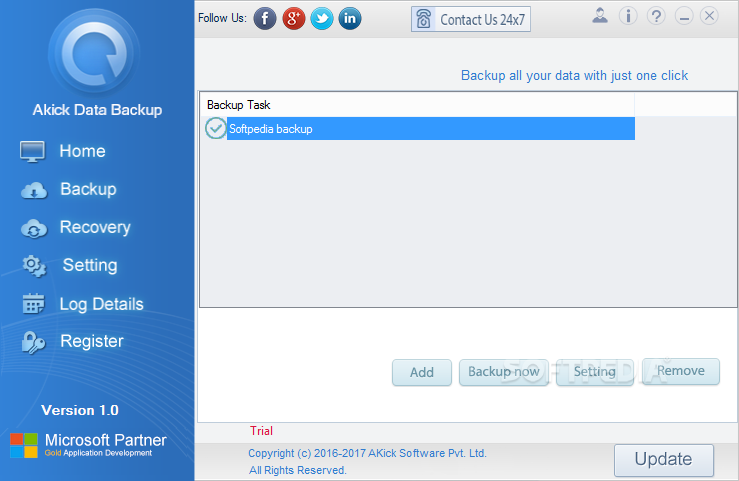Click the Add button
This screenshot has width=739, height=481.
tap(422, 372)
